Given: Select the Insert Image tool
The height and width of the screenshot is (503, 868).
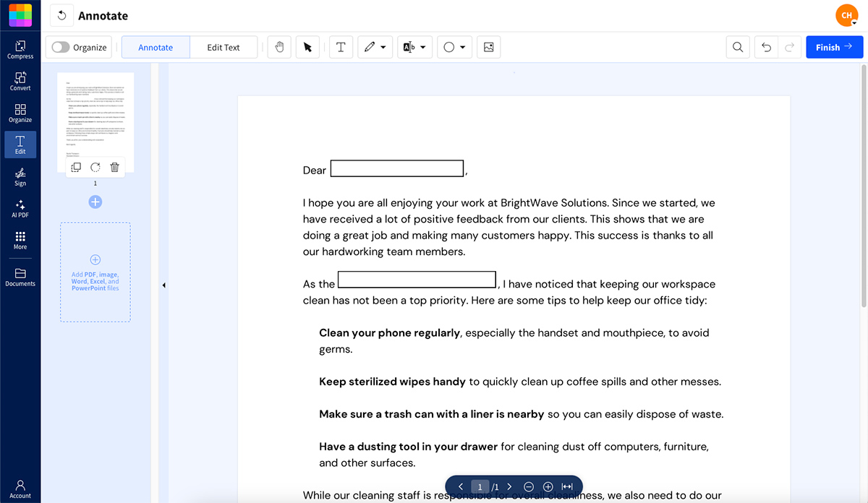Looking at the screenshot, I should coord(487,46).
